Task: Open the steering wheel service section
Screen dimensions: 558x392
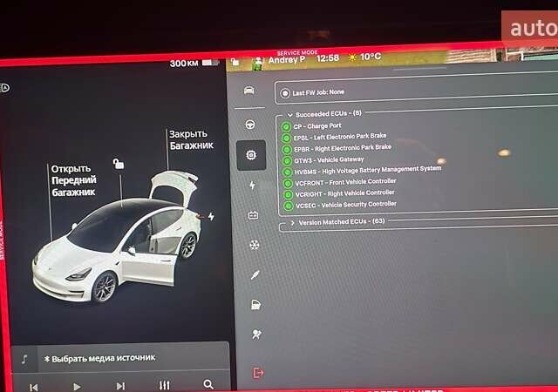Action: click(250, 125)
